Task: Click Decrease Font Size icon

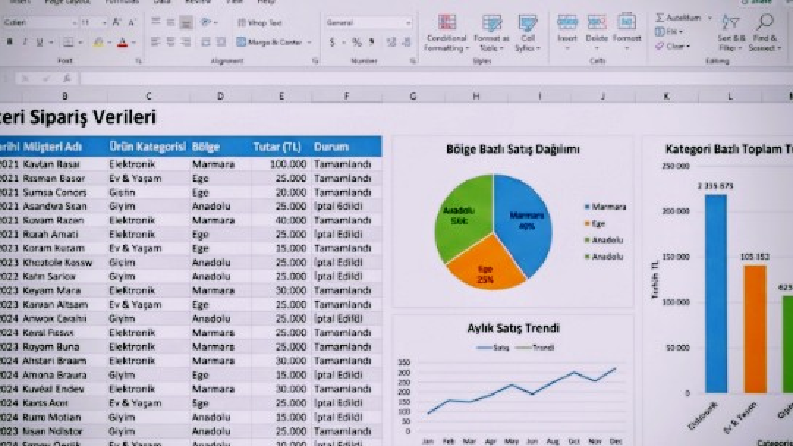Action: tap(131, 22)
